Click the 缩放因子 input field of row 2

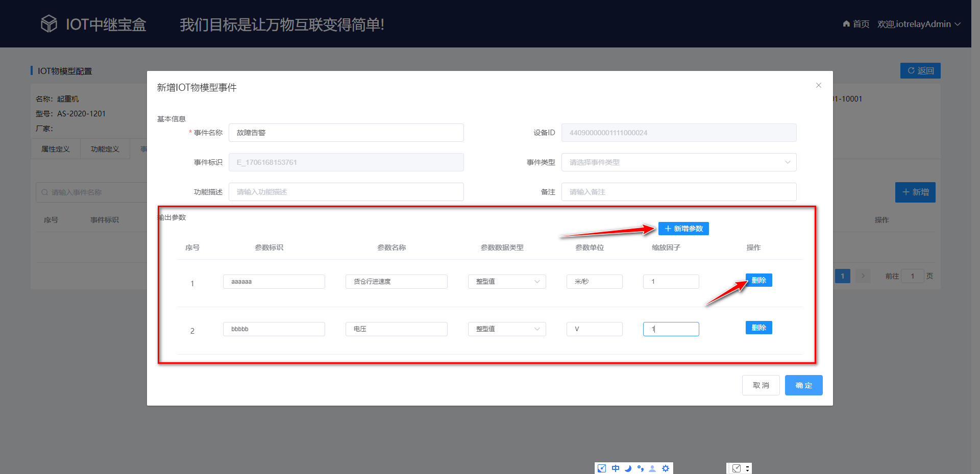coord(671,329)
